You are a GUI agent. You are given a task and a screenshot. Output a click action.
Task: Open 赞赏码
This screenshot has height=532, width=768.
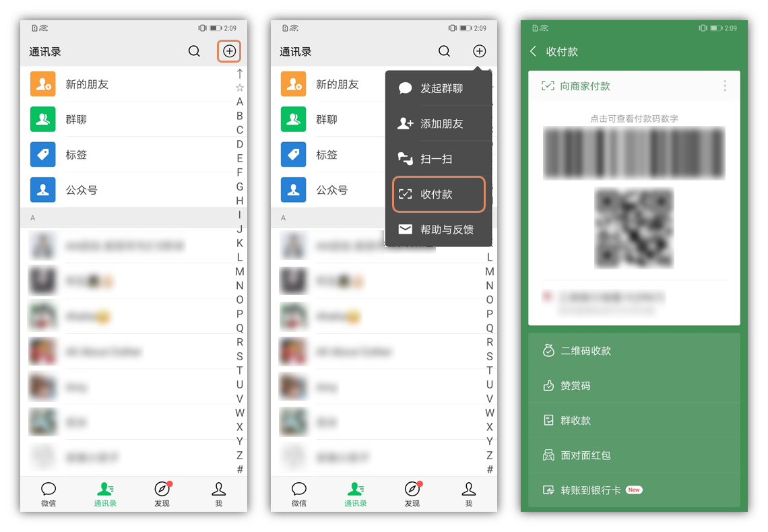point(635,386)
